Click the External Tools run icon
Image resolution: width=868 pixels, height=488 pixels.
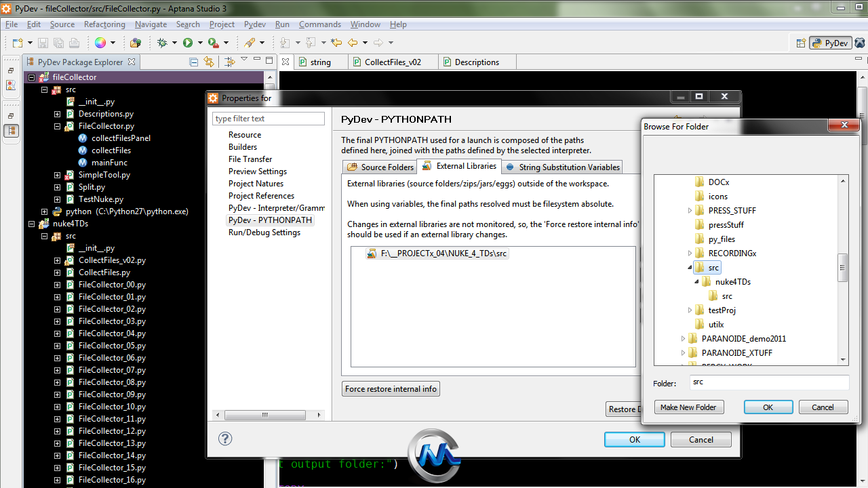pyautogui.click(x=213, y=43)
